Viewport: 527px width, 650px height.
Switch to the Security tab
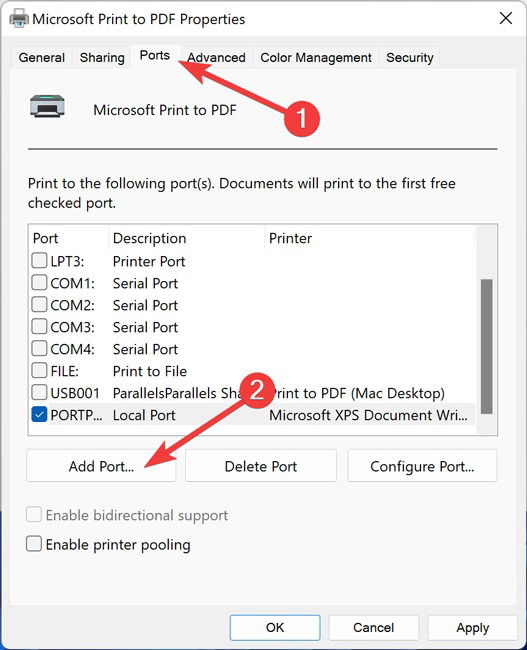(410, 57)
